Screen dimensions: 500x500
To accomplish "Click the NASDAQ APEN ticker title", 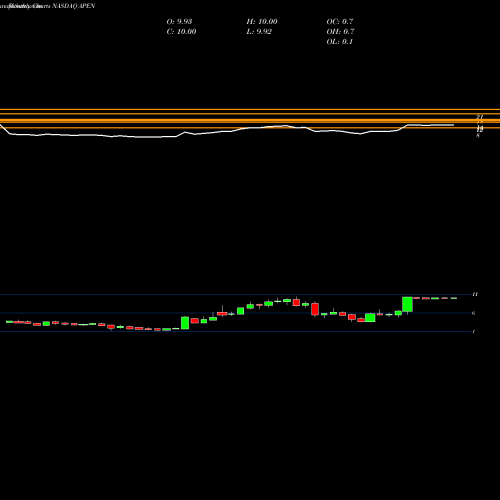I will coord(74,6).
